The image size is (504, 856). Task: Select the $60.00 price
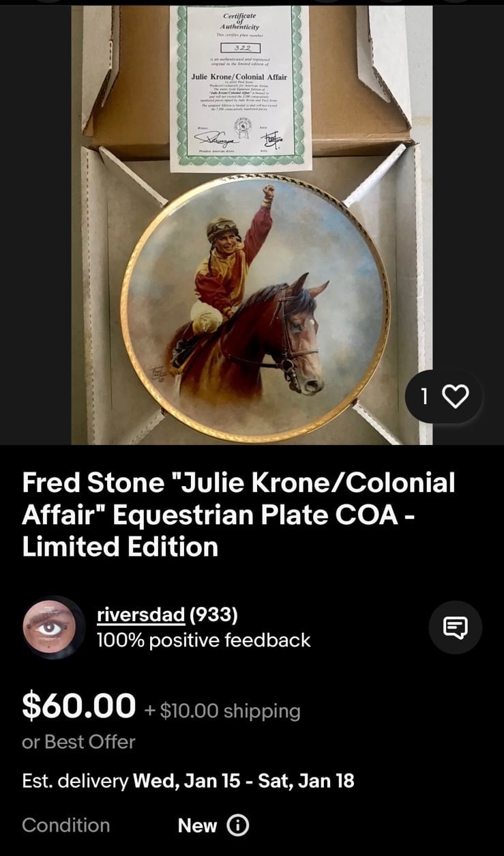[79, 706]
